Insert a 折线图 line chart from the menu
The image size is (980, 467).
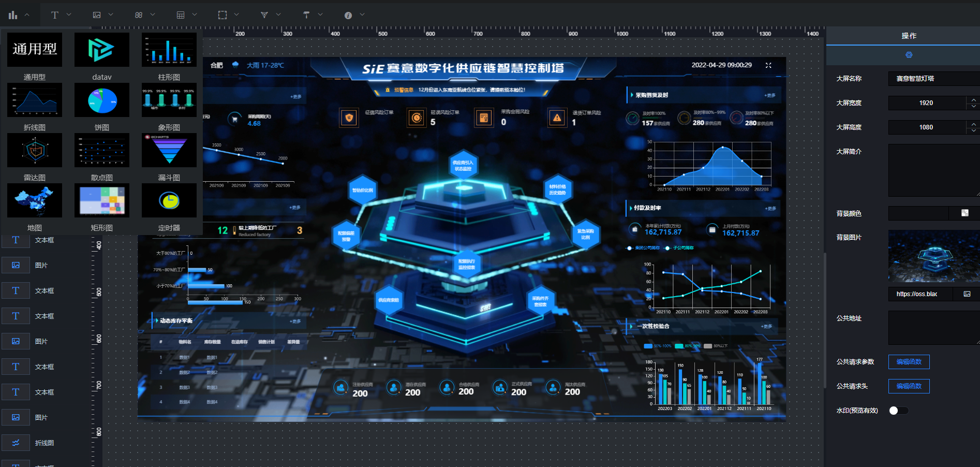[x=35, y=100]
